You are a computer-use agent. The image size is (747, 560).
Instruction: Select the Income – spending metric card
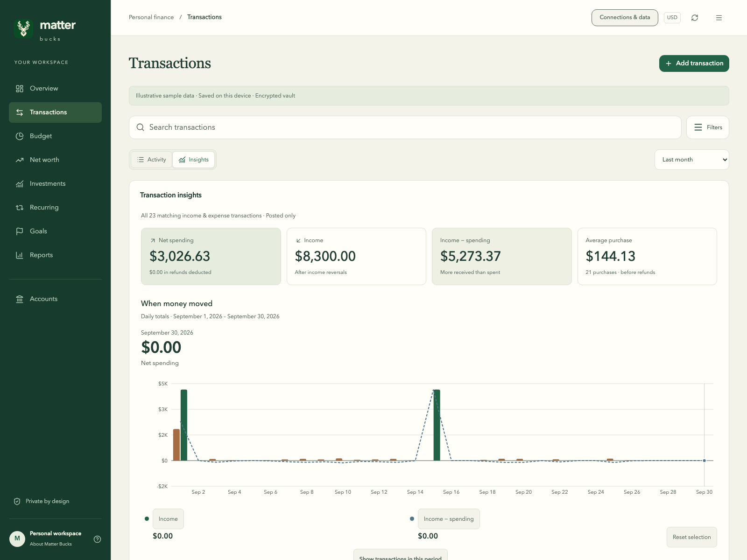pyautogui.click(x=502, y=256)
